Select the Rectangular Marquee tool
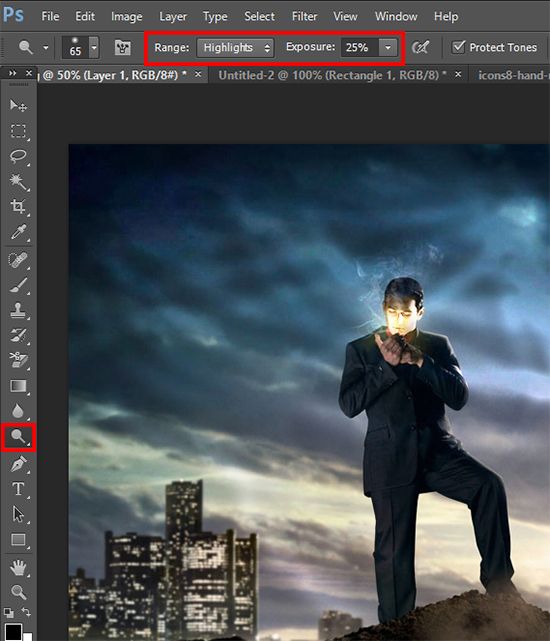 18,131
